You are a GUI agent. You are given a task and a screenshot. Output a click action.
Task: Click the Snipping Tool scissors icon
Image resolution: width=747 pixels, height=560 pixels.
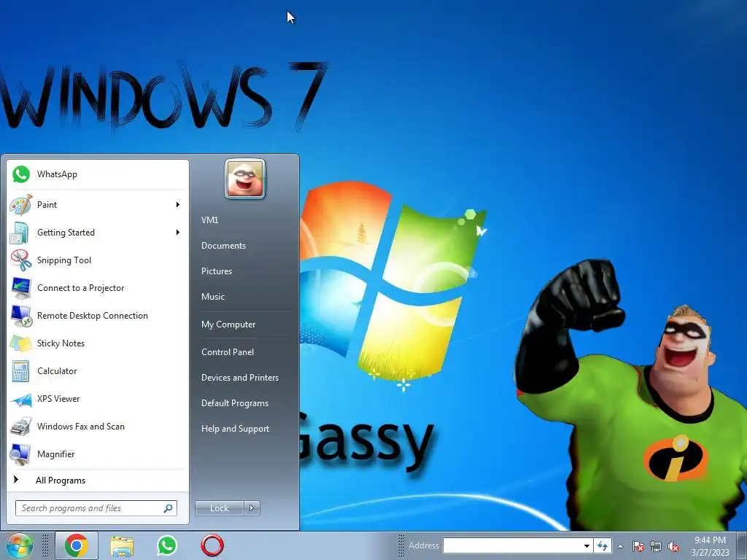tap(21, 260)
